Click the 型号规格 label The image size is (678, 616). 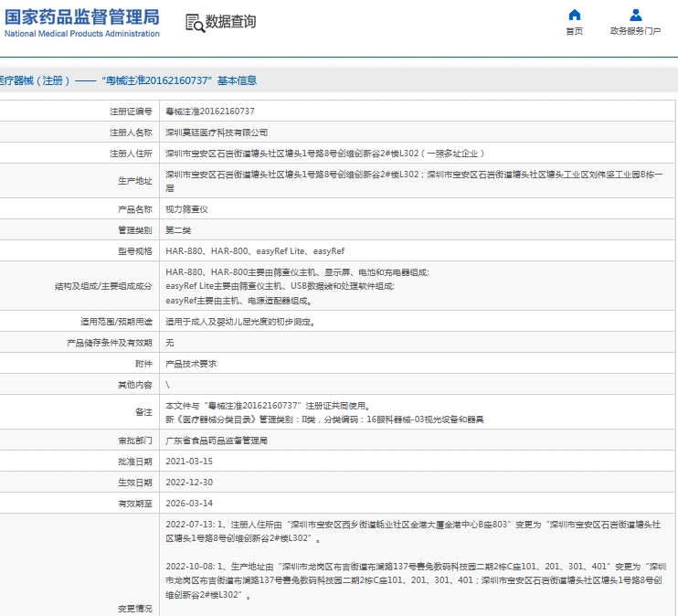click(x=135, y=251)
